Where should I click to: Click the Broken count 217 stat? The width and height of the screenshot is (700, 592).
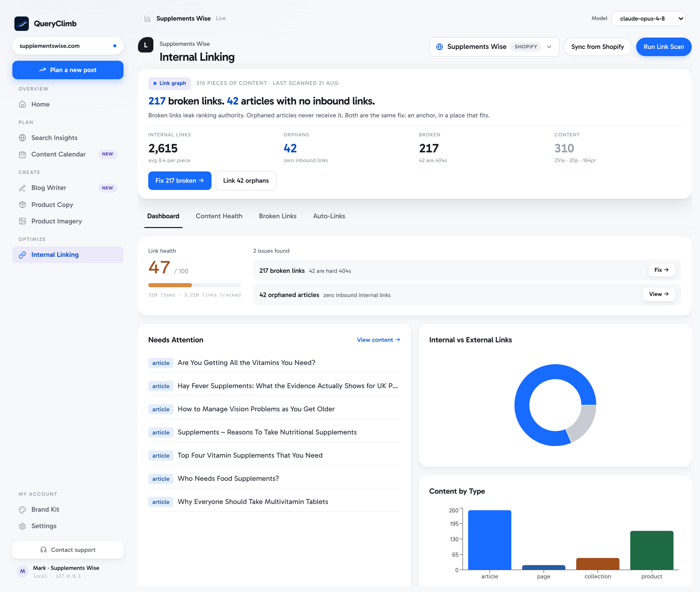click(x=428, y=148)
